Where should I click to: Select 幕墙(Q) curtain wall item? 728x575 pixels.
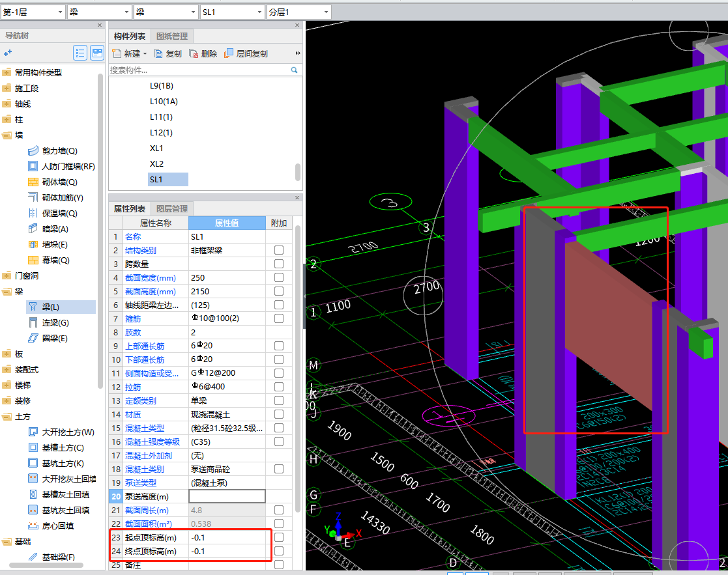[x=49, y=260]
